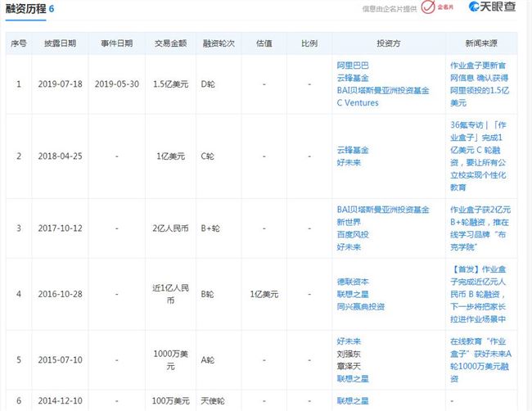Click the 比例 column header
The height and width of the screenshot is (411, 532).
pyautogui.click(x=309, y=43)
